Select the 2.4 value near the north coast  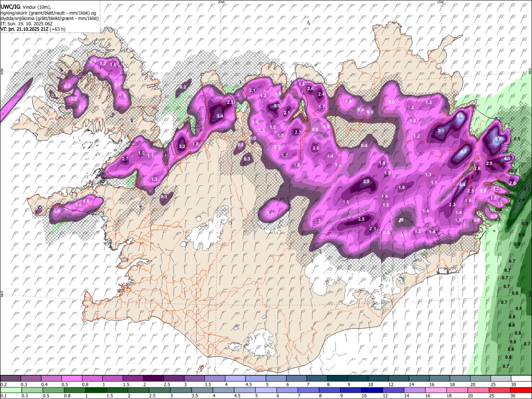(x=321, y=94)
